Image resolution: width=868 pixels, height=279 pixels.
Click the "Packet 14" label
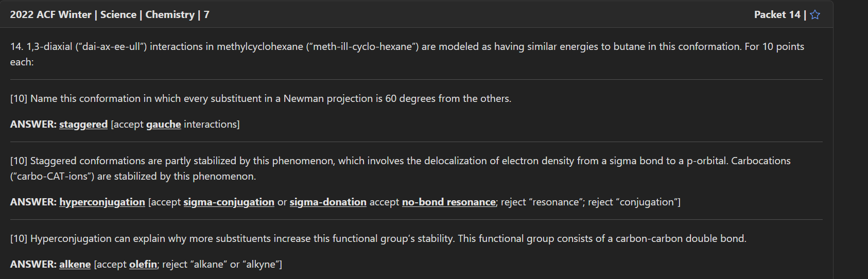tap(777, 15)
